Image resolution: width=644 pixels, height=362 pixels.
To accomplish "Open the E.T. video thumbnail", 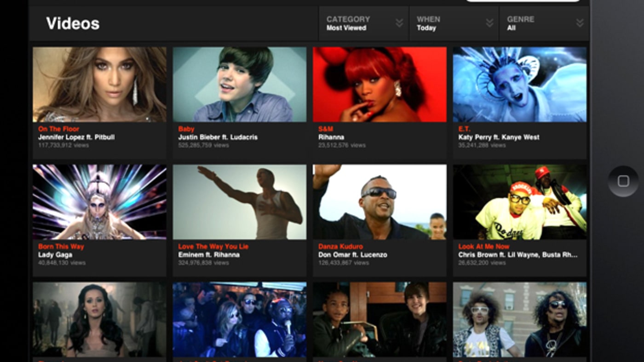I will (x=520, y=85).
